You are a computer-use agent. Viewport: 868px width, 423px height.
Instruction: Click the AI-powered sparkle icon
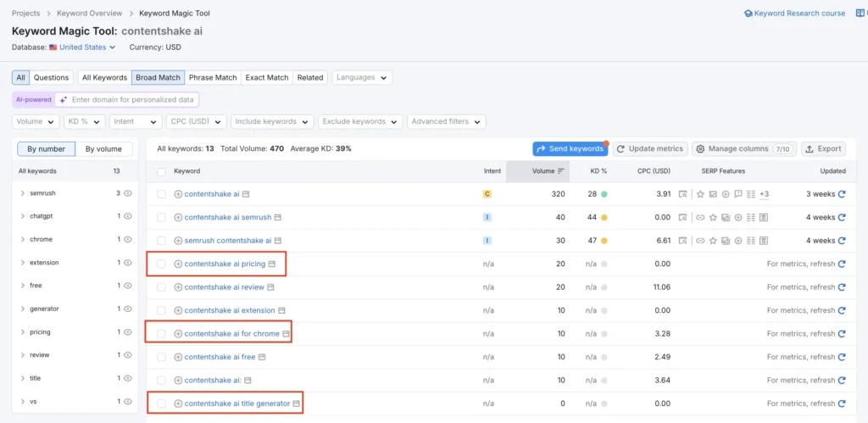click(63, 100)
